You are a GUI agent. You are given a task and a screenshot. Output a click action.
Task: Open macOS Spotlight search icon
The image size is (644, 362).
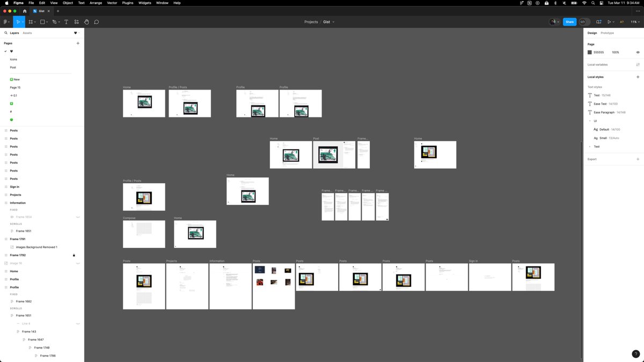coord(593,3)
